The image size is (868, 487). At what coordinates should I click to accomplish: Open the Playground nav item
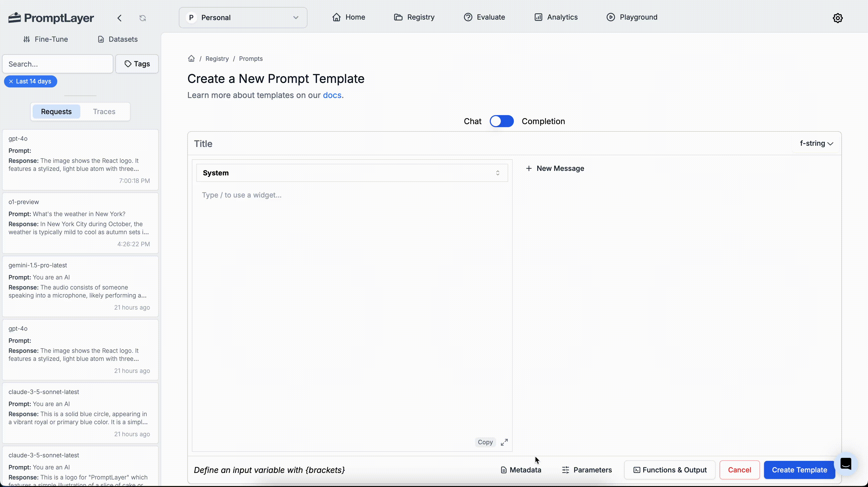(x=632, y=17)
